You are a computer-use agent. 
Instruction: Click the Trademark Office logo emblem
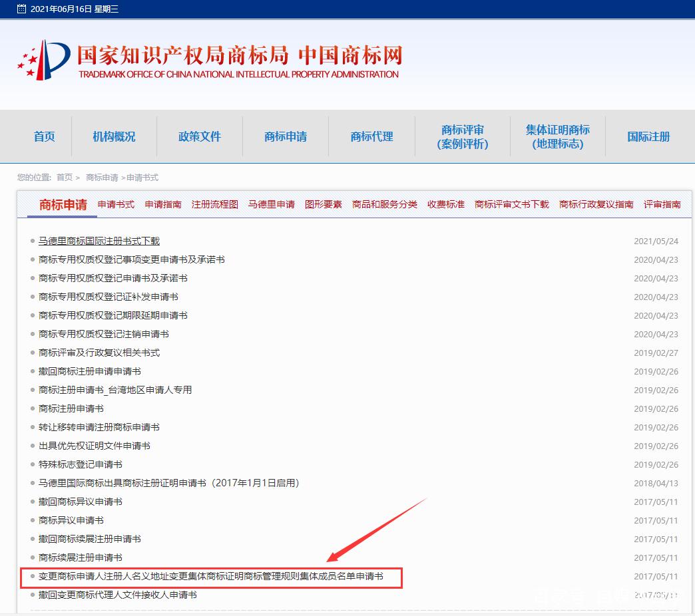click(x=43, y=59)
